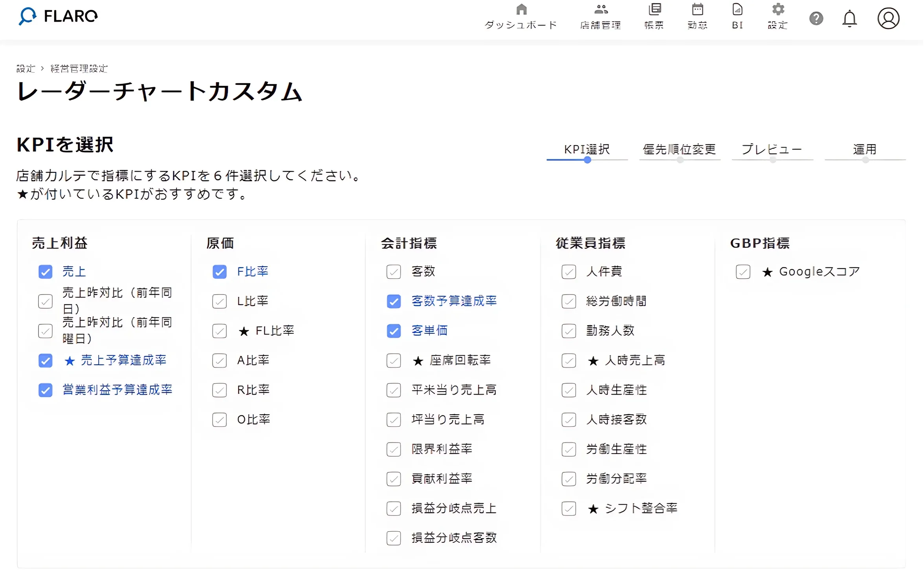This screenshot has width=924, height=578.
Task: Click the 経営管理設定 breadcrumb link
Action: (79, 69)
